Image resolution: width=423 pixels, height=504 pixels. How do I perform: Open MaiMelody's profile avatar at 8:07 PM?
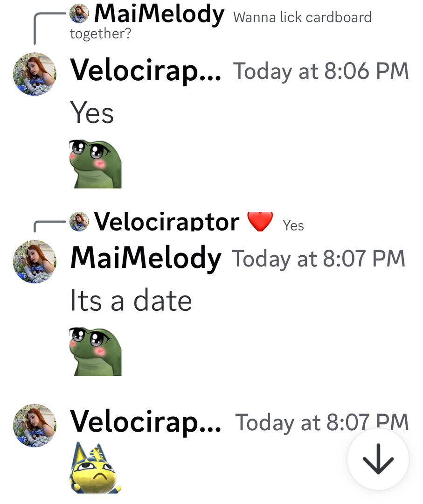tap(35, 262)
